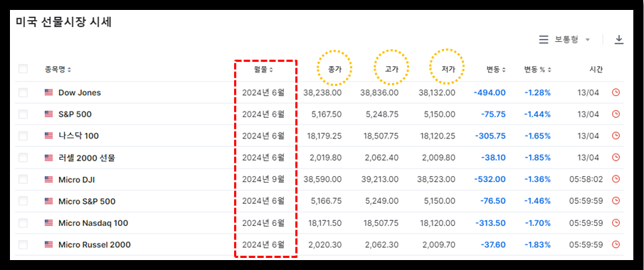Click the red clock icon in 나스닥 100 row
This screenshot has height=270, width=644.
616,136
